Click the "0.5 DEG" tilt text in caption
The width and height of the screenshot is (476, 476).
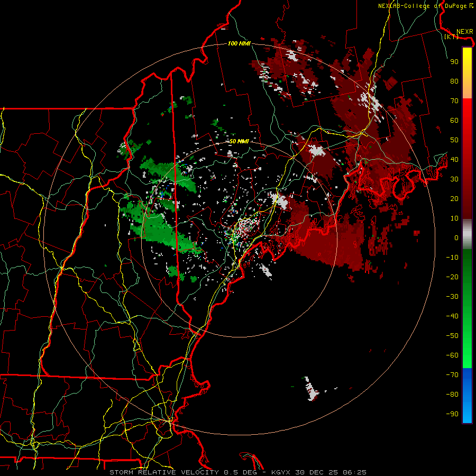[241, 472]
